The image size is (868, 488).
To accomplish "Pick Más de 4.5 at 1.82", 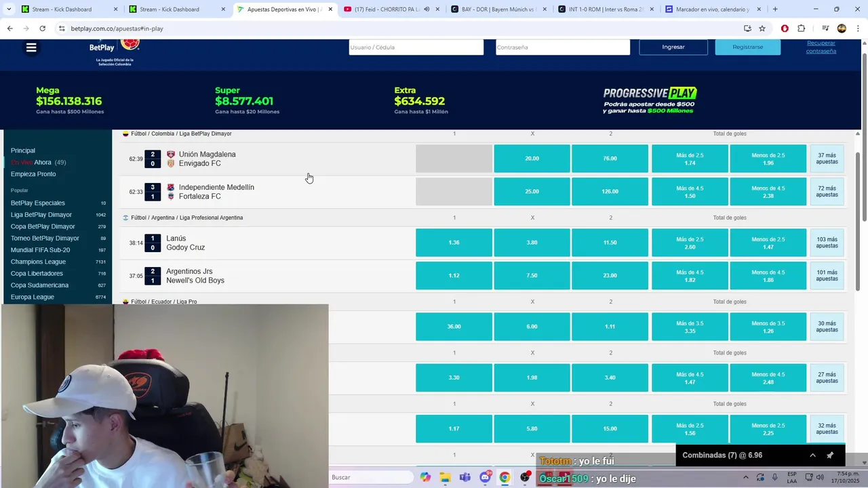I will coord(690,276).
